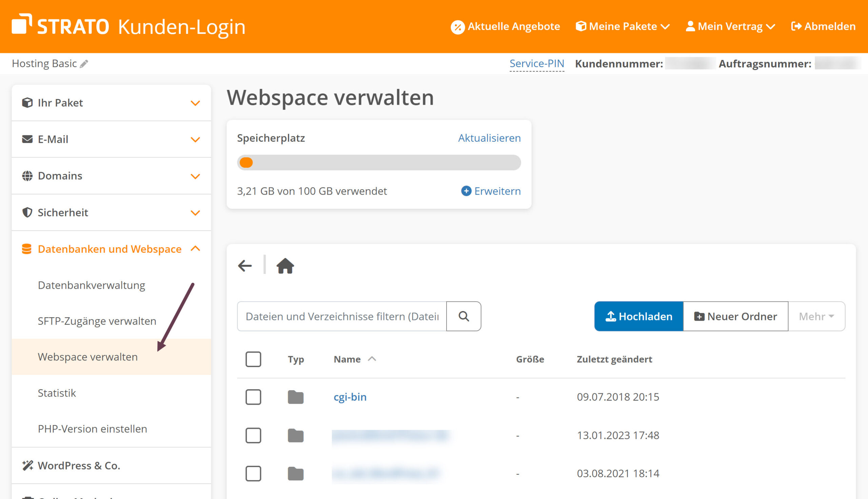
Task: Click the Aktualisieren link
Action: [x=489, y=138]
